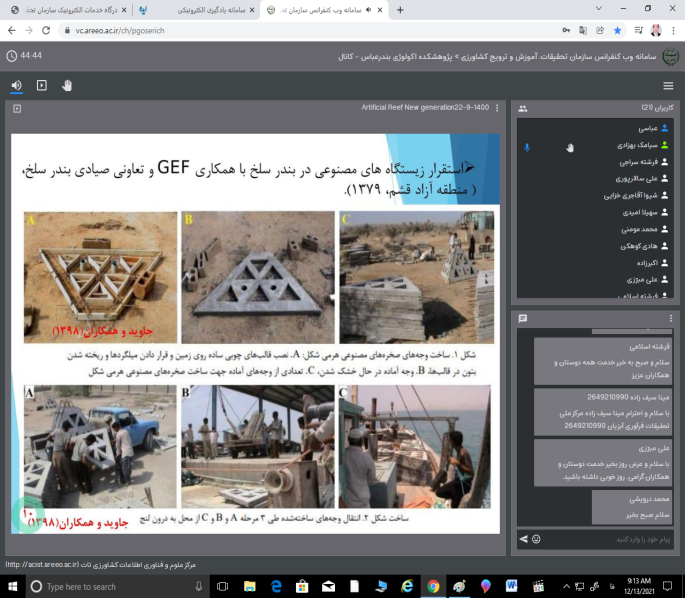Bookmark this page with the star icon
This screenshot has width=685, height=598.
pyautogui.click(x=616, y=30)
